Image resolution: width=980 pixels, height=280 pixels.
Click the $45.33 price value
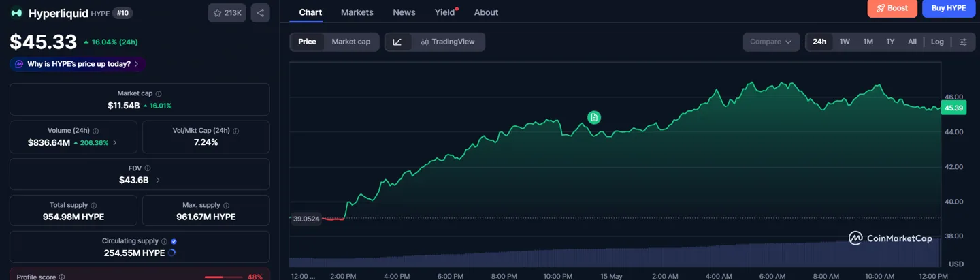click(43, 42)
